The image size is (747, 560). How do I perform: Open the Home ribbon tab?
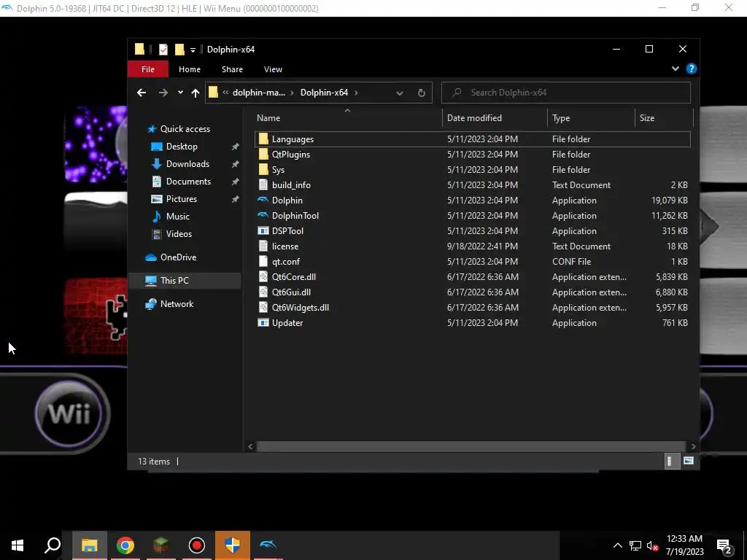tap(190, 69)
